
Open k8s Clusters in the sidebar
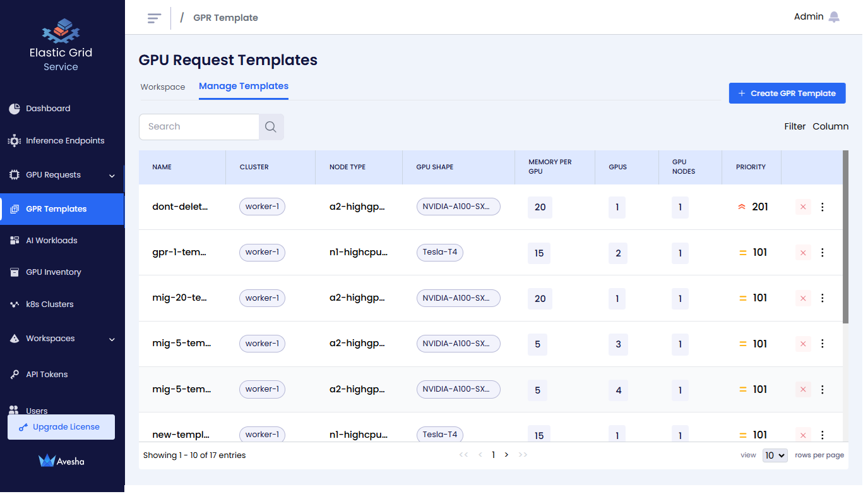pyautogui.click(x=49, y=304)
